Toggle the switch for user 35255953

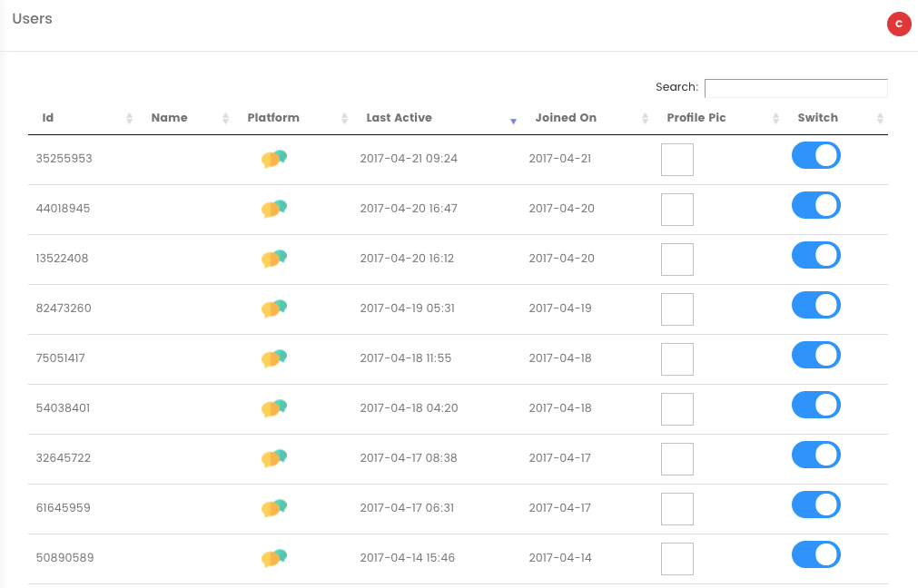[815, 156]
